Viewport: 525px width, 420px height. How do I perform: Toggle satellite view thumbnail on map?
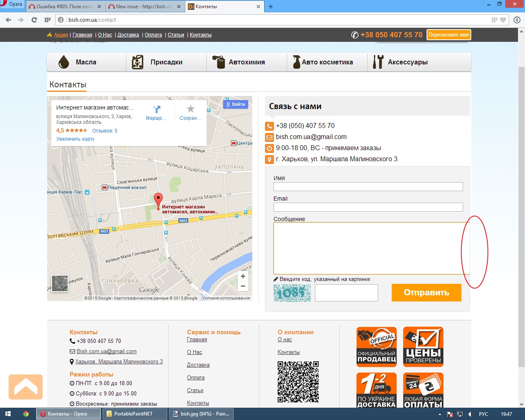tap(60, 283)
